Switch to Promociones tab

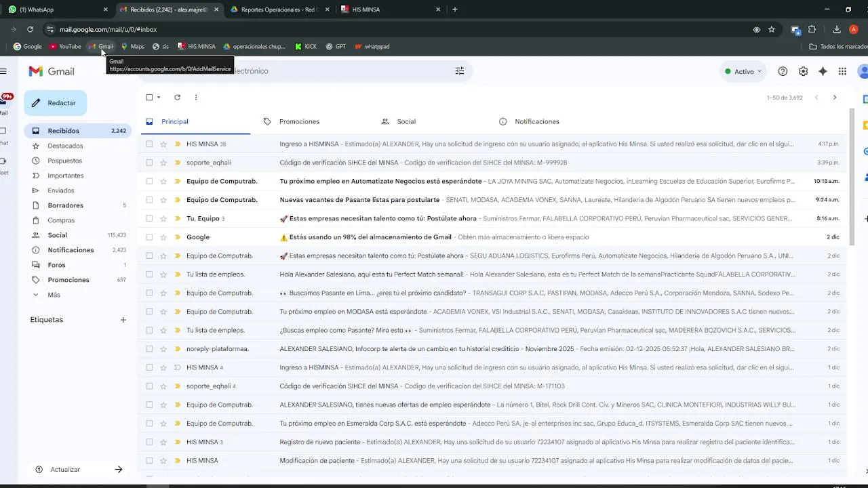point(299,121)
